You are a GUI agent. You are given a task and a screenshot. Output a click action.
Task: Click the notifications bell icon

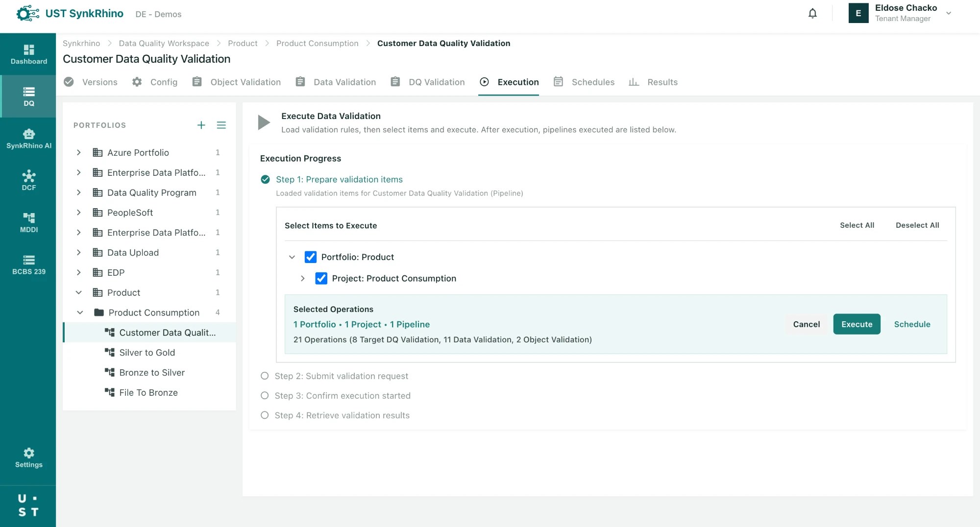click(x=812, y=14)
